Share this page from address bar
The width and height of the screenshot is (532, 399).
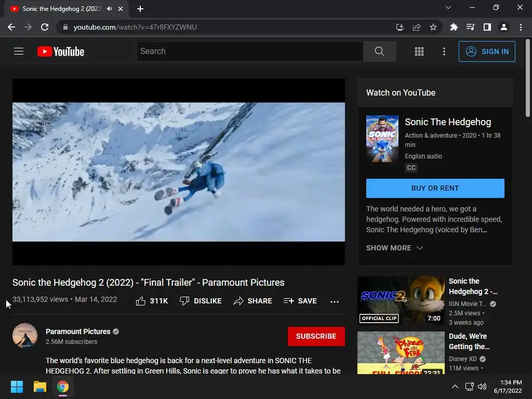pyautogui.click(x=416, y=27)
